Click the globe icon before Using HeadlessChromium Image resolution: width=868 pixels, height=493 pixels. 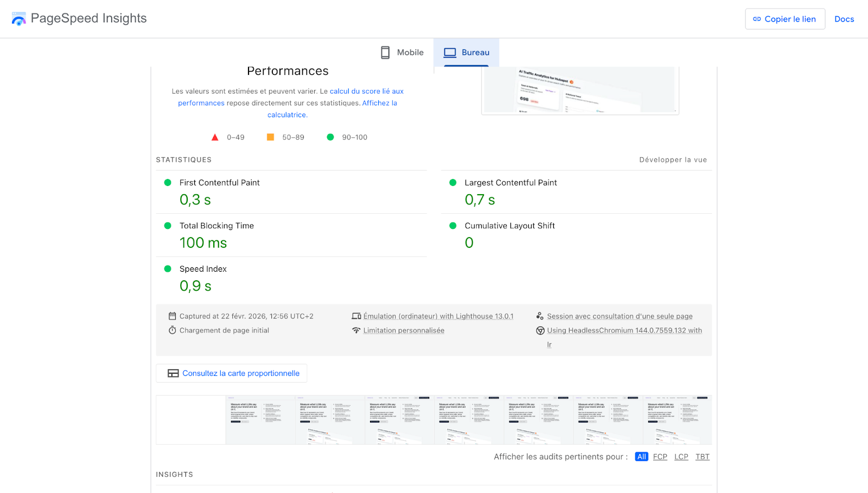pyautogui.click(x=540, y=330)
